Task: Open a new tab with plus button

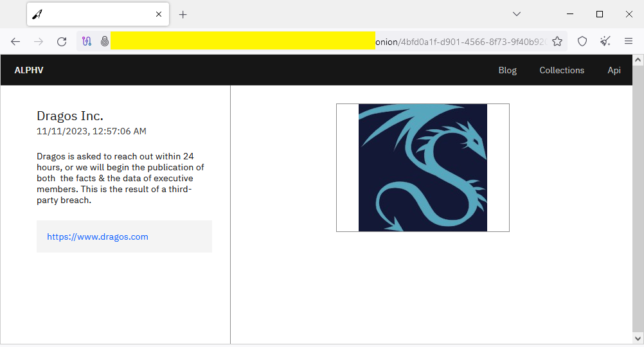Action: click(183, 14)
